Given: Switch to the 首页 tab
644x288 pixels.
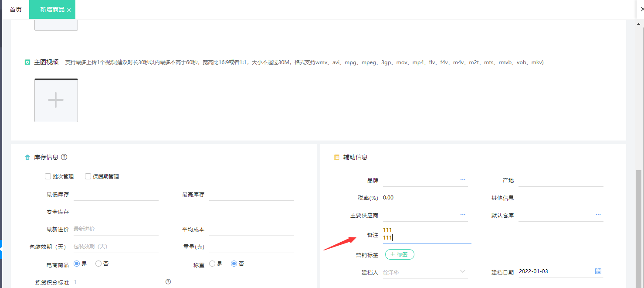Looking at the screenshot, I should click(x=15, y=9).
